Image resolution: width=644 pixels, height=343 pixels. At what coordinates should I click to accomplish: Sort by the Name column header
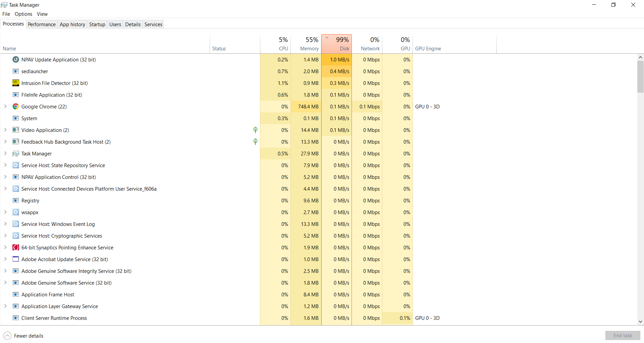(105, 44)
